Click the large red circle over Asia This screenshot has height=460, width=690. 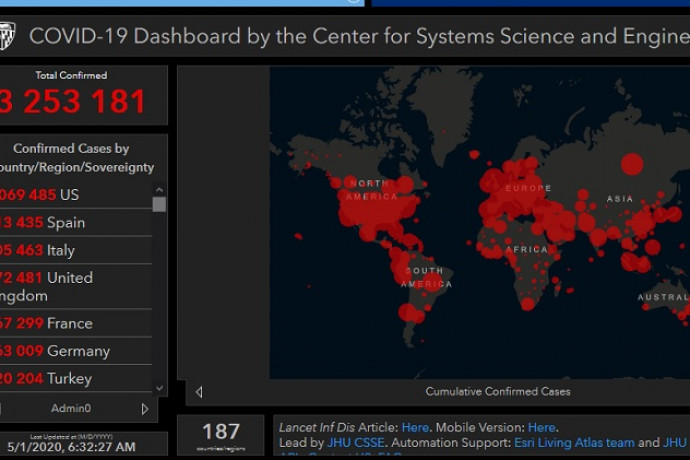coord(632,163)
